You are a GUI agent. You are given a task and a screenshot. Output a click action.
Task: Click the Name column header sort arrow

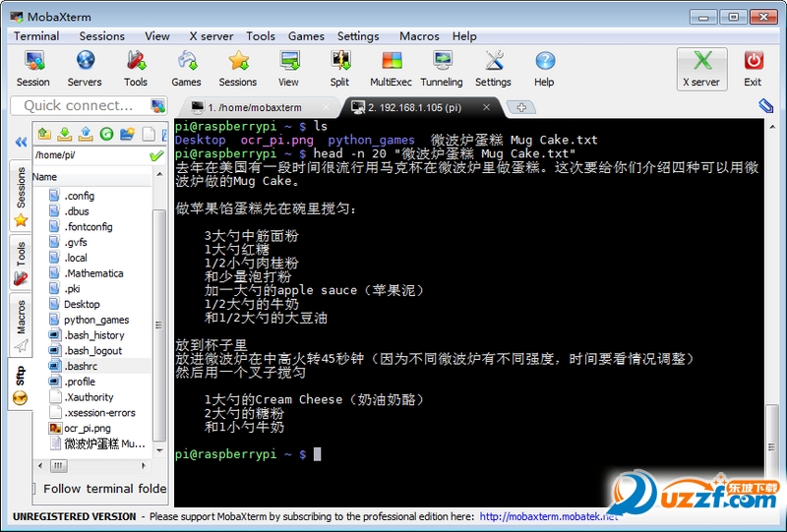[159, 174]
